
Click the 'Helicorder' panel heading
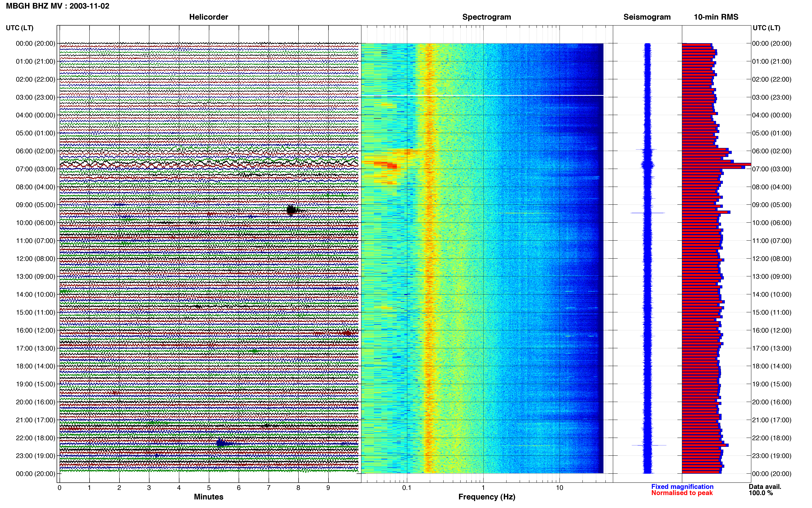point(209,17)
